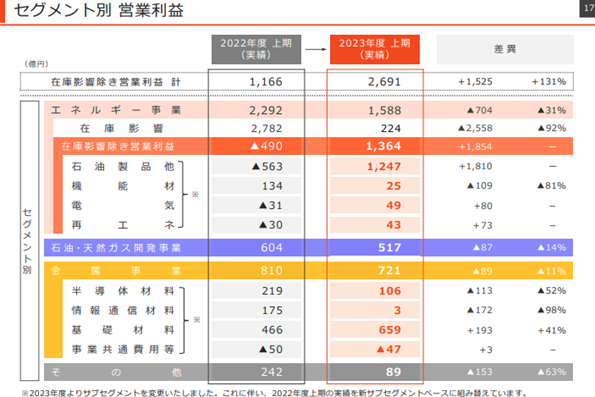Click the difference ▲2,558

[x=475, y=128]
